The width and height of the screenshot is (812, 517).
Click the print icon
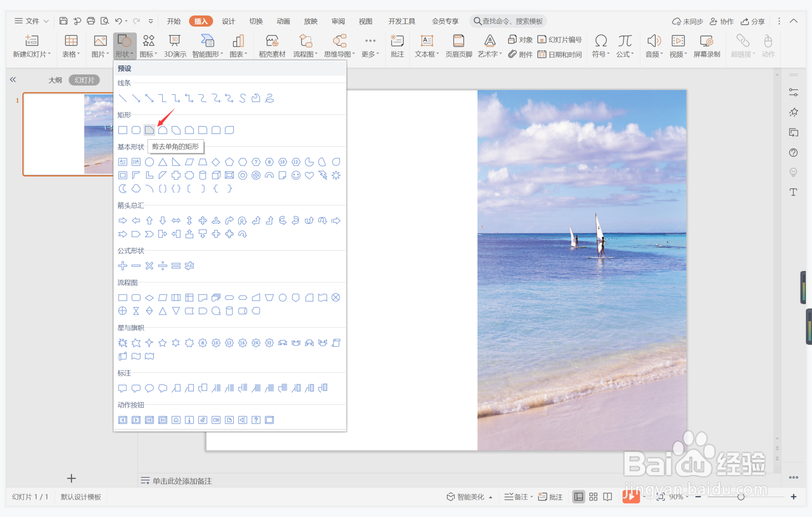91,21
